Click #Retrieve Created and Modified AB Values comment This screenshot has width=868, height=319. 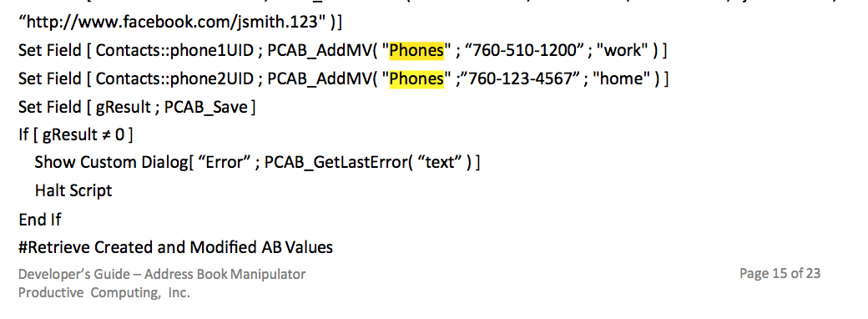[x=175, y=247]
